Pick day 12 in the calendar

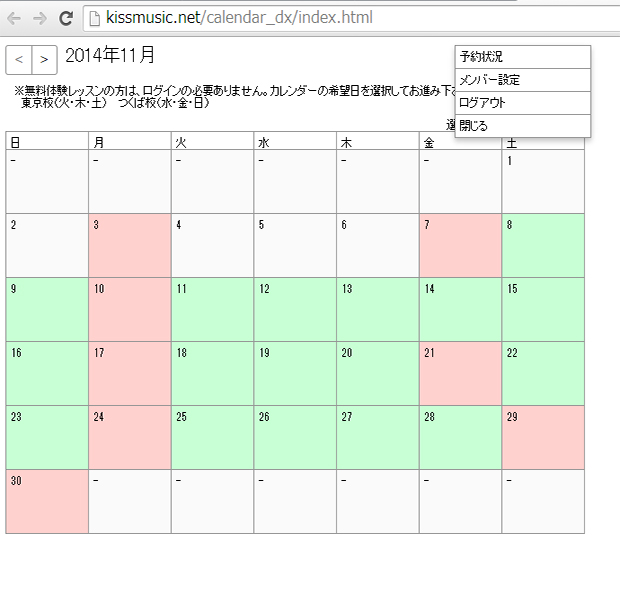tap(295, 310)
